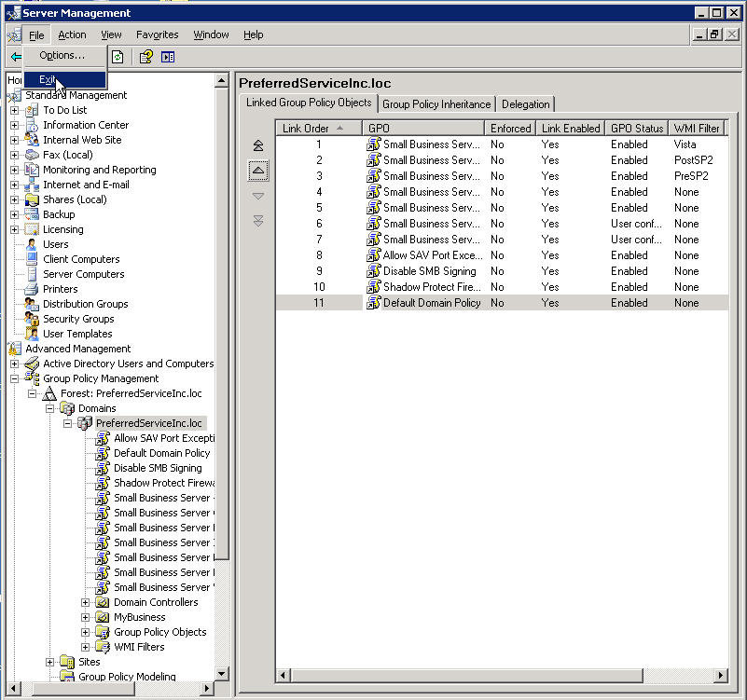Click the GPO Status column header
The height and width of the screenshot is (700, 747).
click(x=636, y=129)
